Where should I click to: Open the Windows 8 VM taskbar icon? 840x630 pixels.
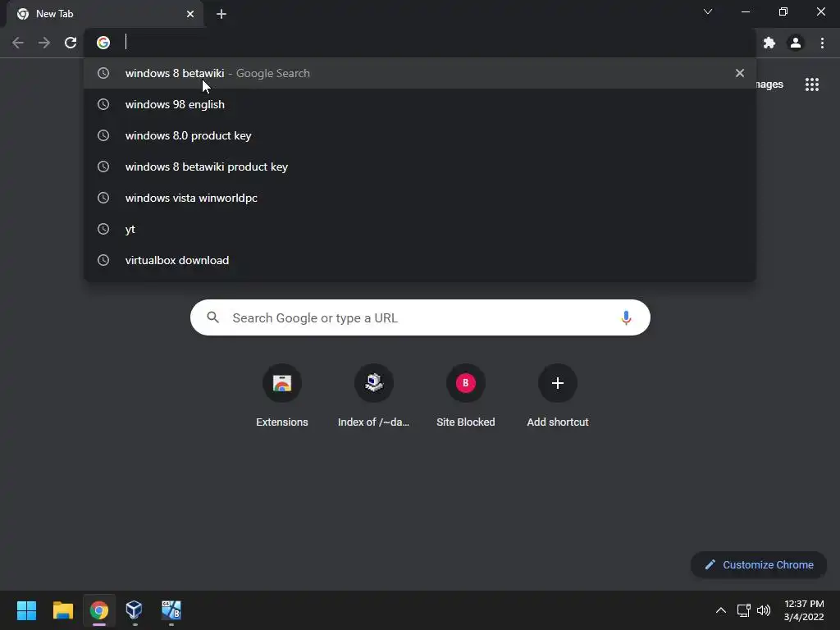(171, 610)
